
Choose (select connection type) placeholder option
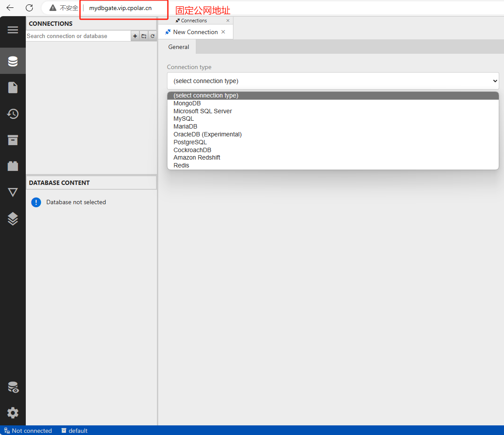[333, 95]
